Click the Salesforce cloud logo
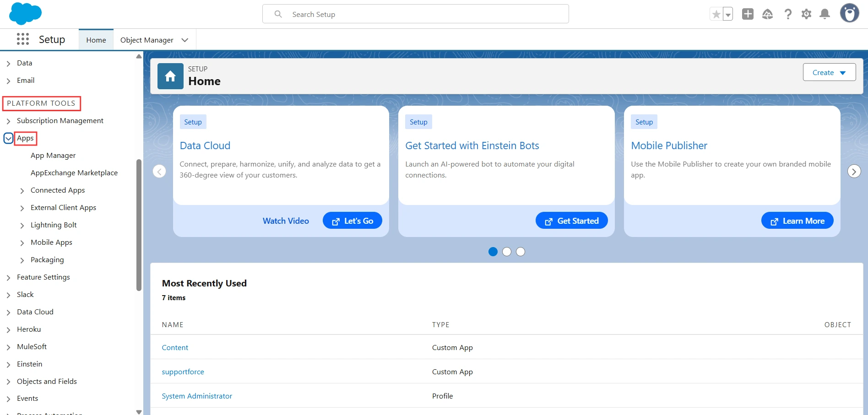The image size is (868, 415). pos(25,14)
